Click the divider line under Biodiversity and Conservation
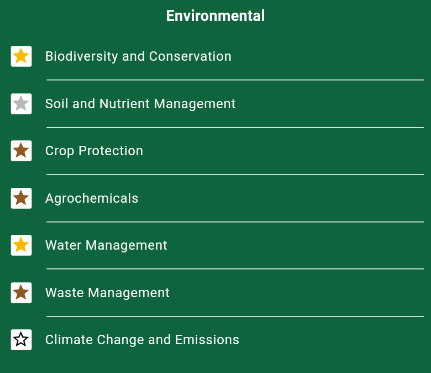The height and width of the screenshot is (373, 431). point(235,80)
